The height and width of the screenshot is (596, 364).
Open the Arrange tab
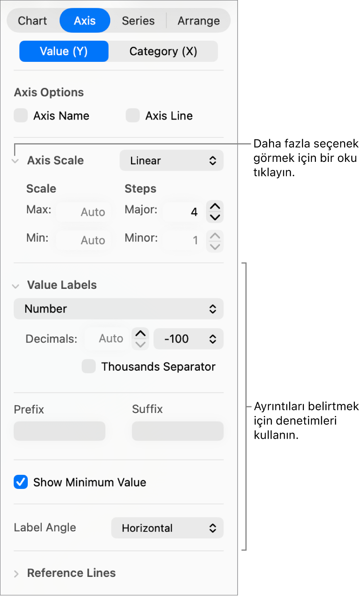199,21
